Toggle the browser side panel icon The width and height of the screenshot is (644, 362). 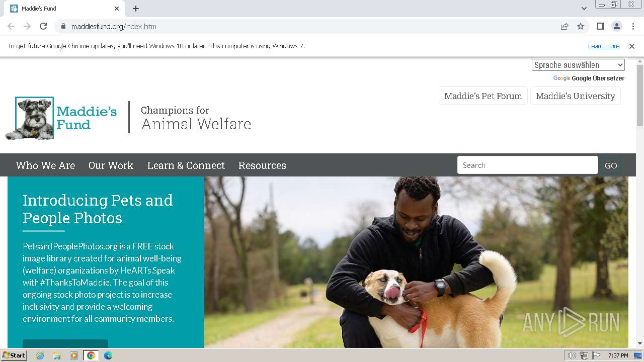coord(600,26)
